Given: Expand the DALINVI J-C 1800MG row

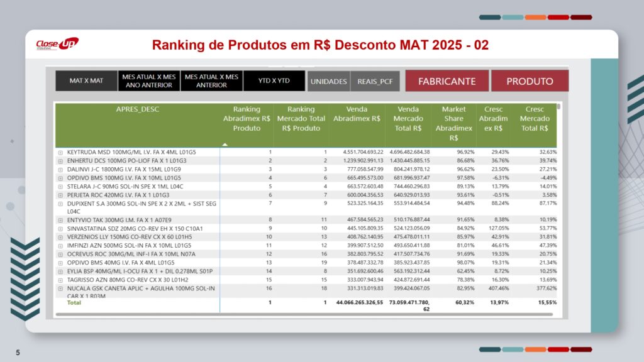Looking at the screenshot, I should pyautogui.click(x=60, y=169).
